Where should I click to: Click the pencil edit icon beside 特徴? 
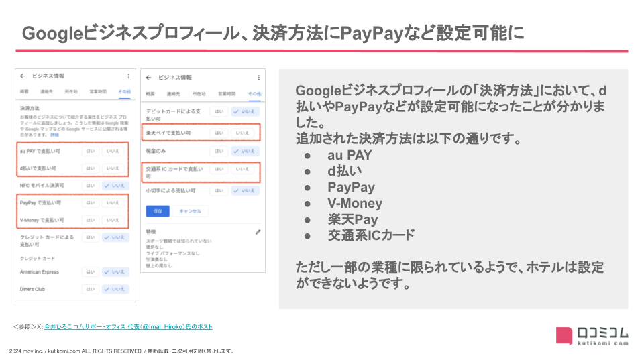(x=258, y=232)
